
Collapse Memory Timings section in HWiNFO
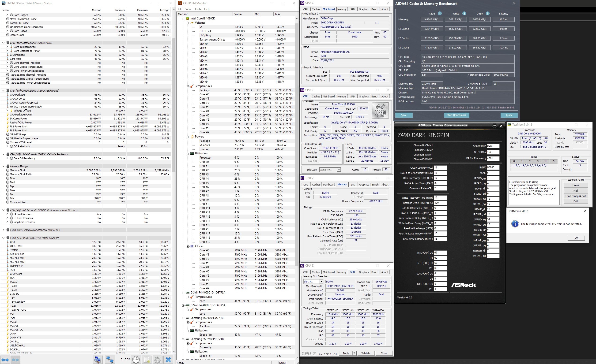(x=3, y=166)
